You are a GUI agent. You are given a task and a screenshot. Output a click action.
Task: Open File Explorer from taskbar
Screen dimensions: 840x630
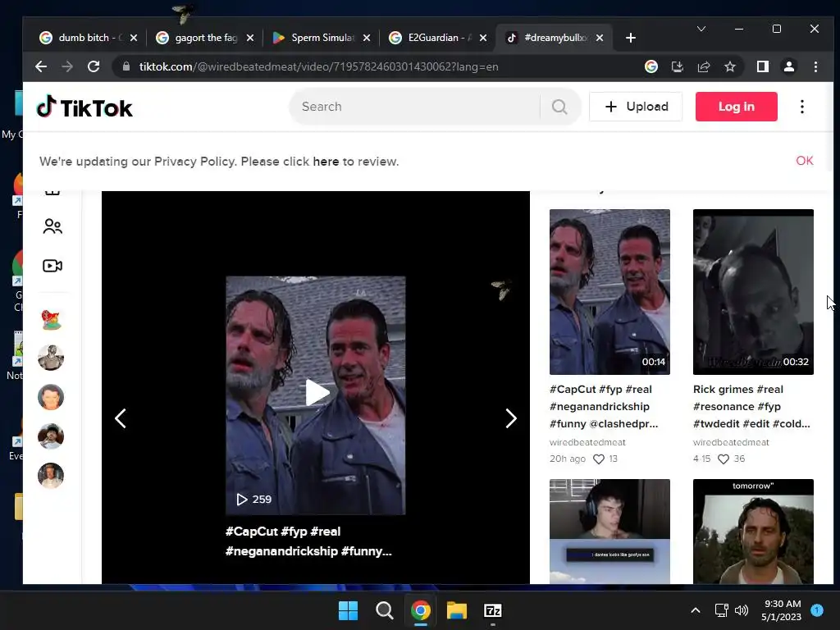[457, 610]
